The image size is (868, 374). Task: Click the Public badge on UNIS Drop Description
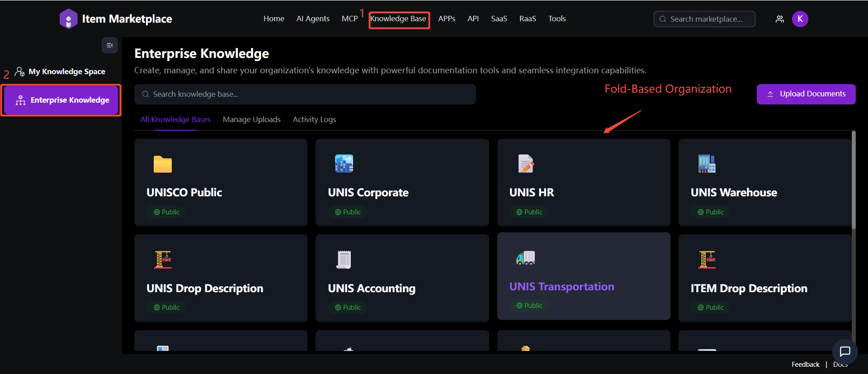pyautogui.click(x=166, y=308)
